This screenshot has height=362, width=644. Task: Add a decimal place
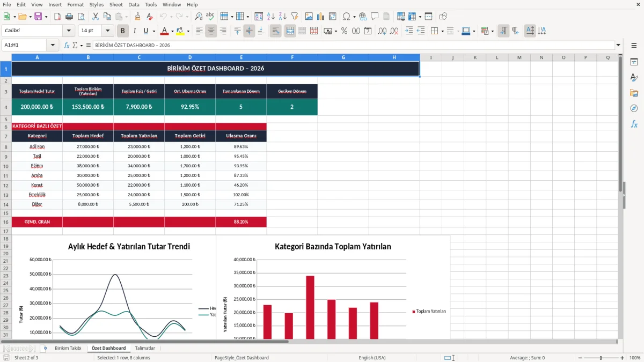[x=382, y=31]
